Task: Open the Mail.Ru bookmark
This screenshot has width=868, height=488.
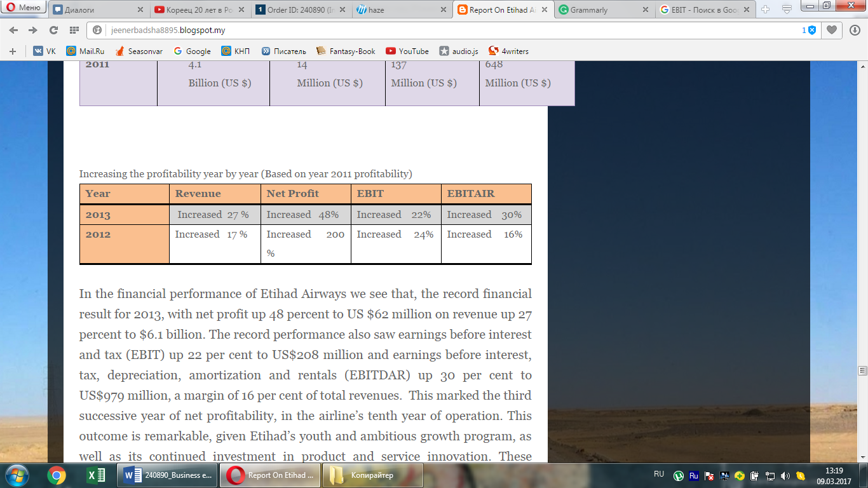Action: click(85, 51)
